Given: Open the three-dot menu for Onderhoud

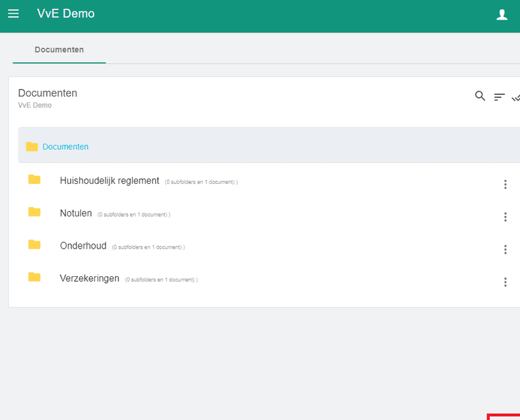Looking at the screenshot, I should (506, 249).
